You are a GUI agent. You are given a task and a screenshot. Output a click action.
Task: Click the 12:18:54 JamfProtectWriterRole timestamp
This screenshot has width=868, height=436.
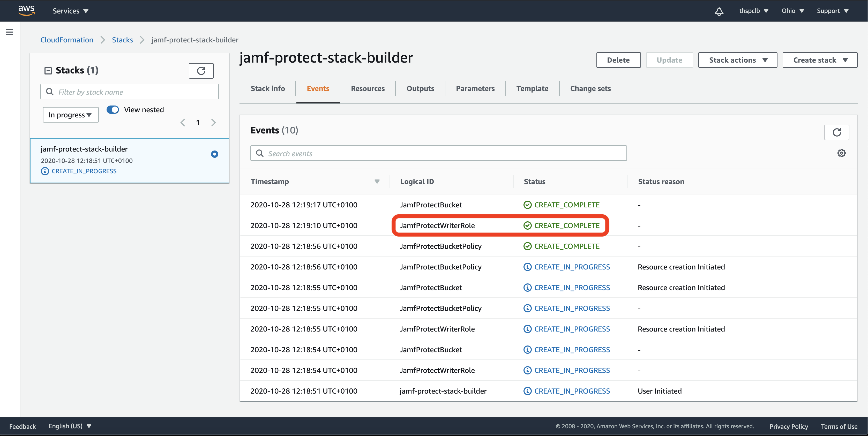coord(304,370)
